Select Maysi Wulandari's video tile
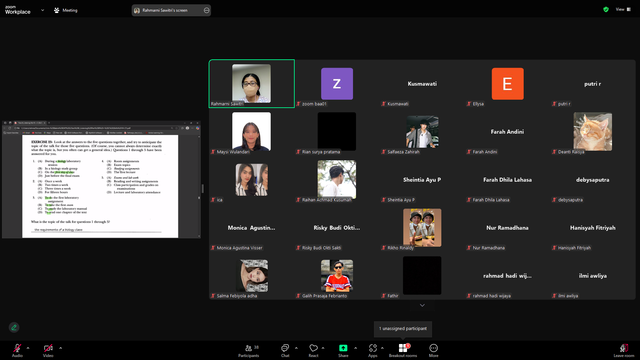 pyautogui.click(x=252, y=132)
